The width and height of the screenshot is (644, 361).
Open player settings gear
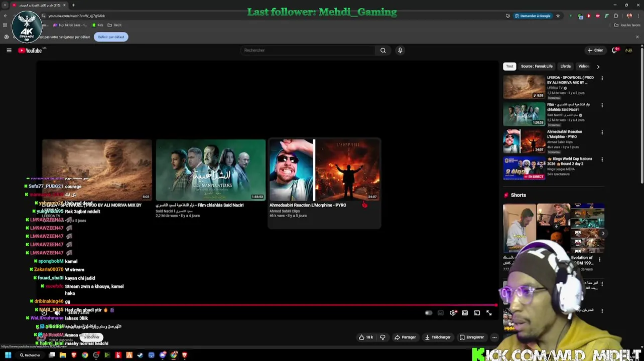[453, 313]
